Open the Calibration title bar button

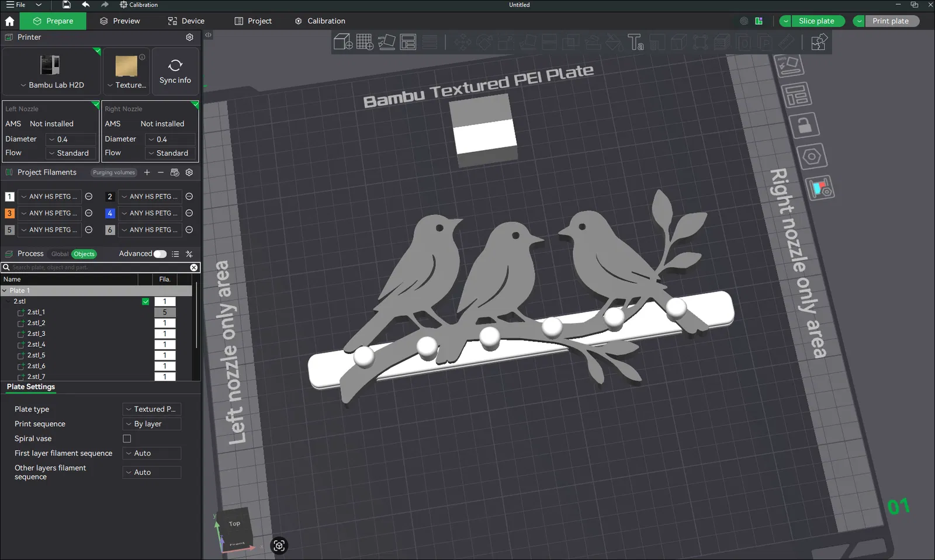click(x=138, y=5)
